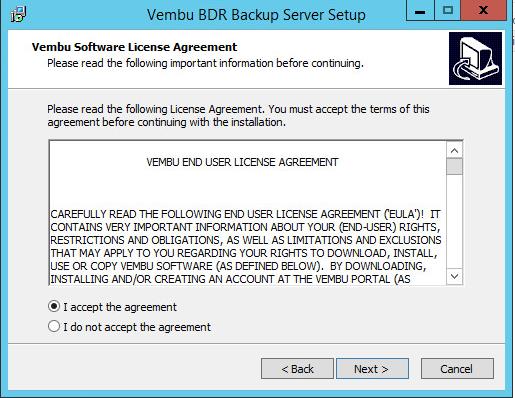515x398 pixels.
Task: Click the Next button
Action: point(372,369)
